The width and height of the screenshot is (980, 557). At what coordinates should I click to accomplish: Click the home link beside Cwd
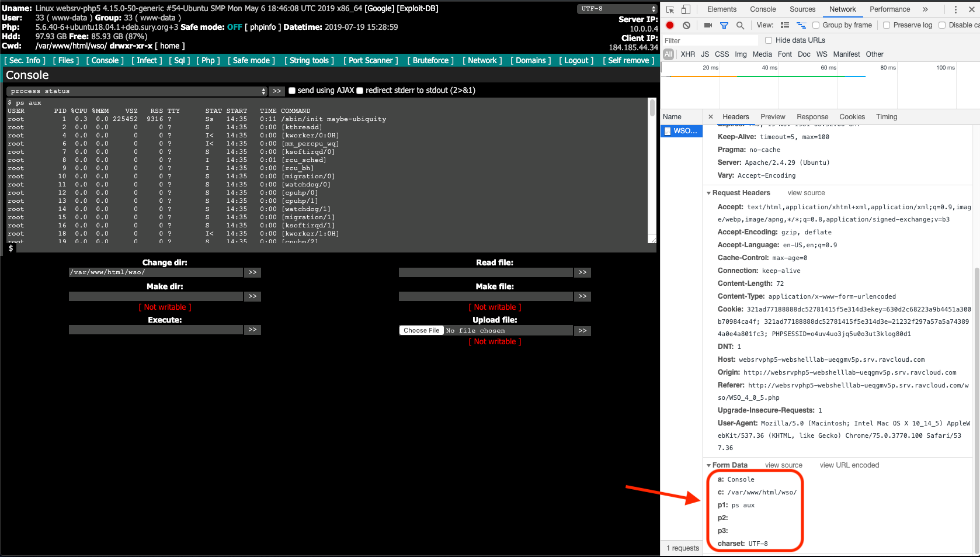[170, 46]
